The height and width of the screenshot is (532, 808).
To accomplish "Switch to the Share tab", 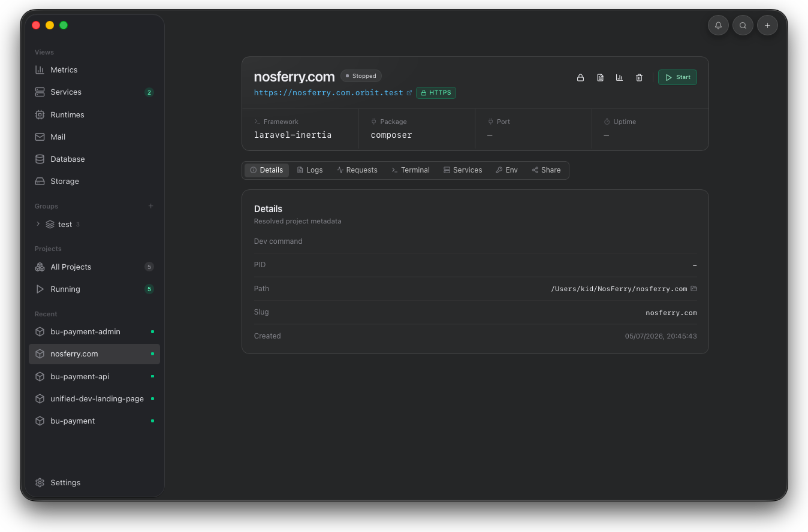I will pos(546,170).
